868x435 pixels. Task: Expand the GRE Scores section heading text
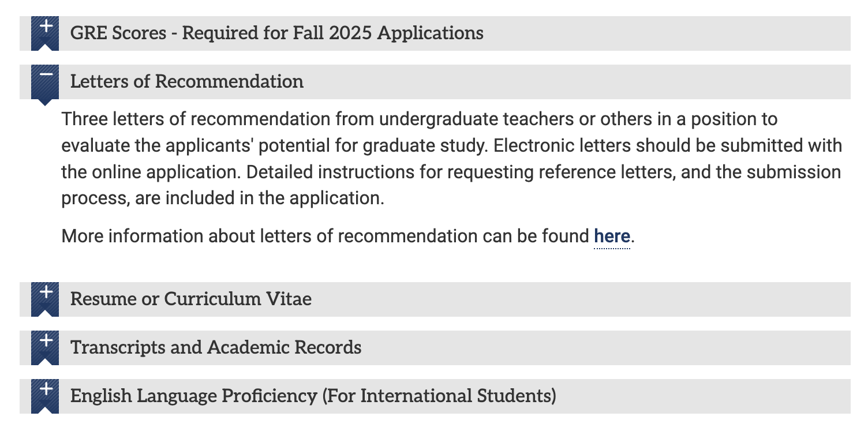click(277, 33)
